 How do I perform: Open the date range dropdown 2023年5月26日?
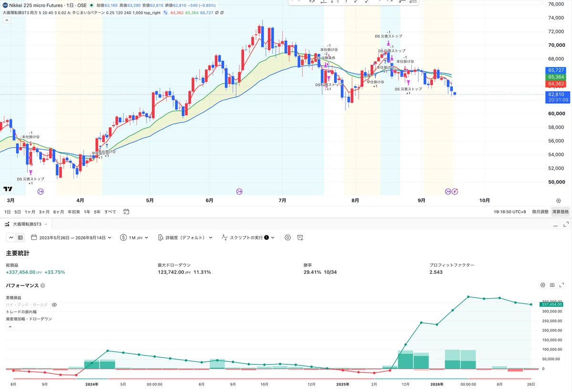click(71, 237)
